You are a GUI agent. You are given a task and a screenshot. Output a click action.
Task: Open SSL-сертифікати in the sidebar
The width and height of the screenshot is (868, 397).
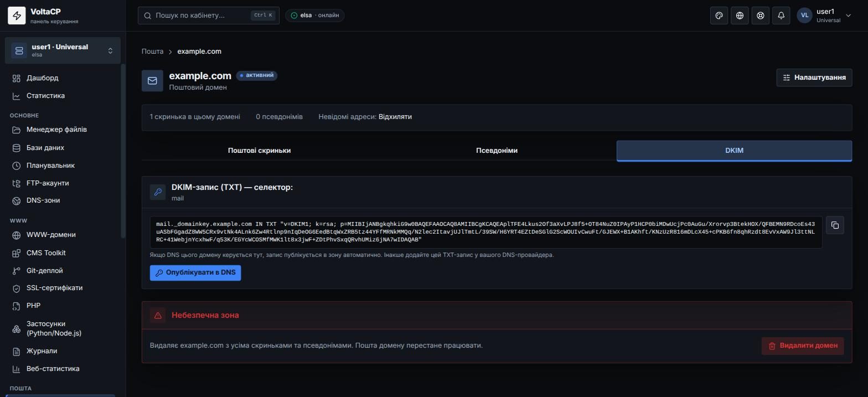tap(54, 288)
